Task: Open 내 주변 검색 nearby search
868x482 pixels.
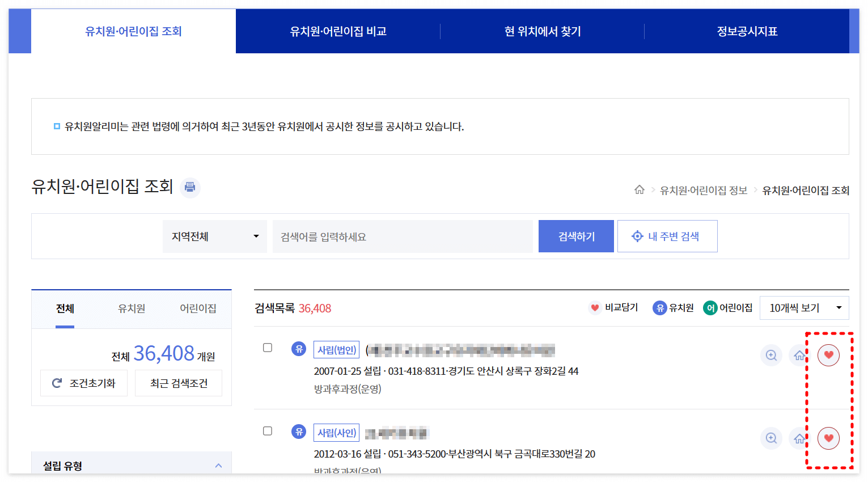Action: [x=667, y=236]
